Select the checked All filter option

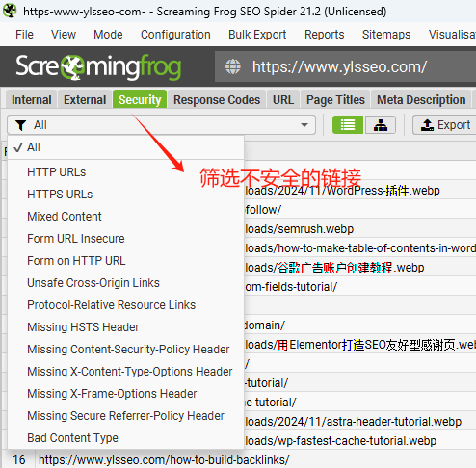[125, 147]
